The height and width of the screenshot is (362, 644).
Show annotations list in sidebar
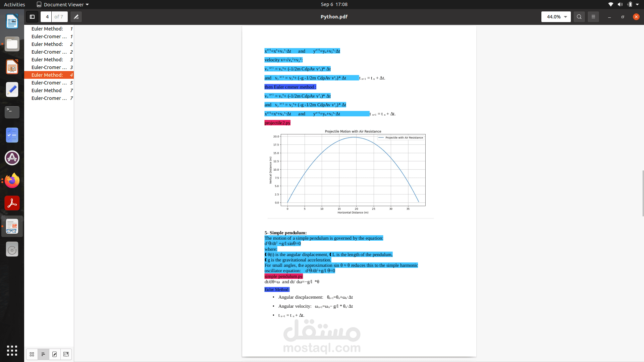coord(55,354)
